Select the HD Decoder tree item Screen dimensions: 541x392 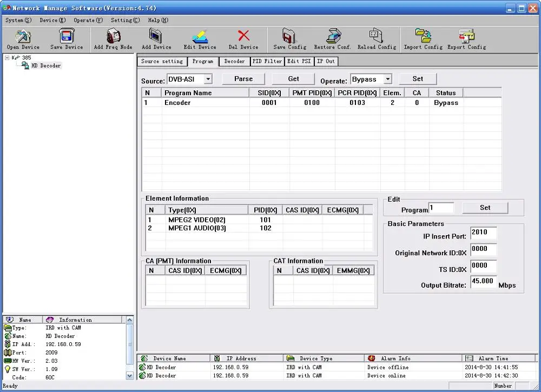tap(45, 65)
